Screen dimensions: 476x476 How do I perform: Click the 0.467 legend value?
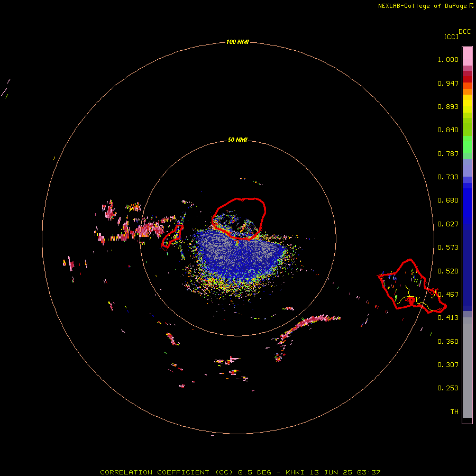[448, 295]
